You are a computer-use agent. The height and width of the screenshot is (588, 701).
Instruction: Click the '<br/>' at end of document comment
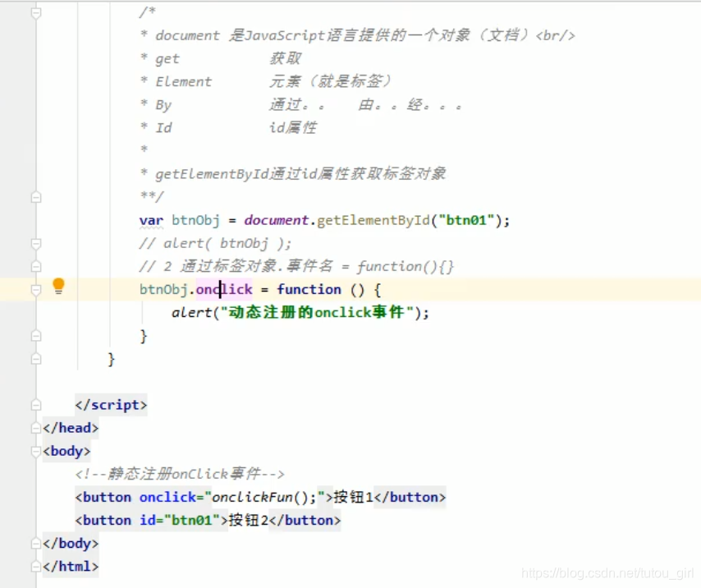pos(555,35)
